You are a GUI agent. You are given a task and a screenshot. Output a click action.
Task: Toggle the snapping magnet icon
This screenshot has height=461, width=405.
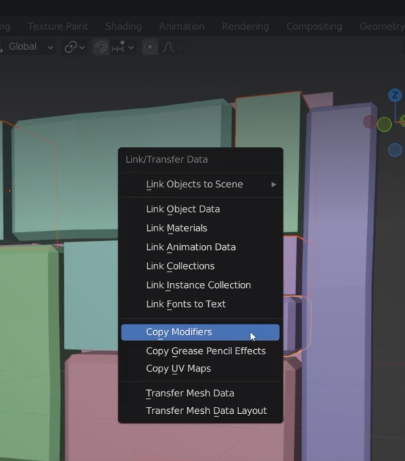(x=101, y=47)
